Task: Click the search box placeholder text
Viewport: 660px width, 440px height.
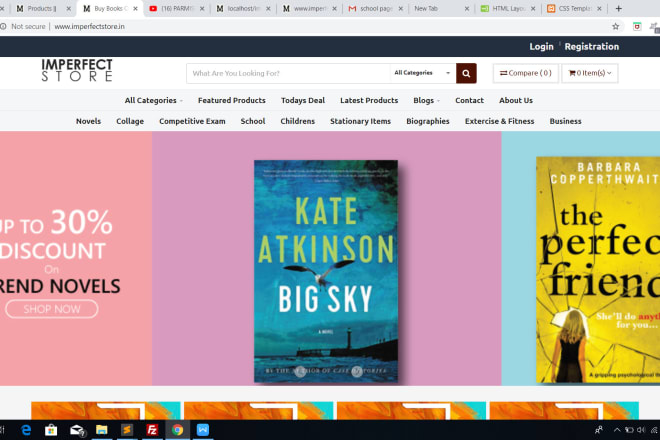Action: coord(236,73)
